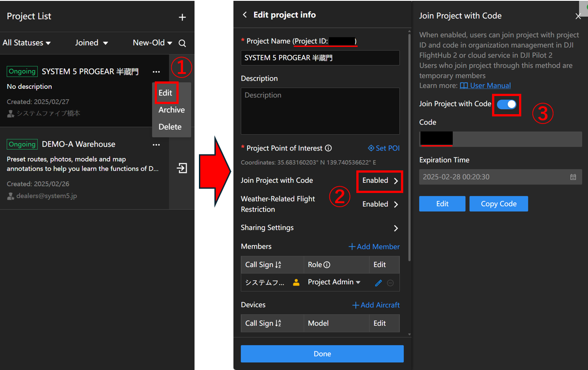The width and height of the screenshot is (588, 370).
Task: Select the DEMO-A Warehouse project title
Action: click(78, 144)
